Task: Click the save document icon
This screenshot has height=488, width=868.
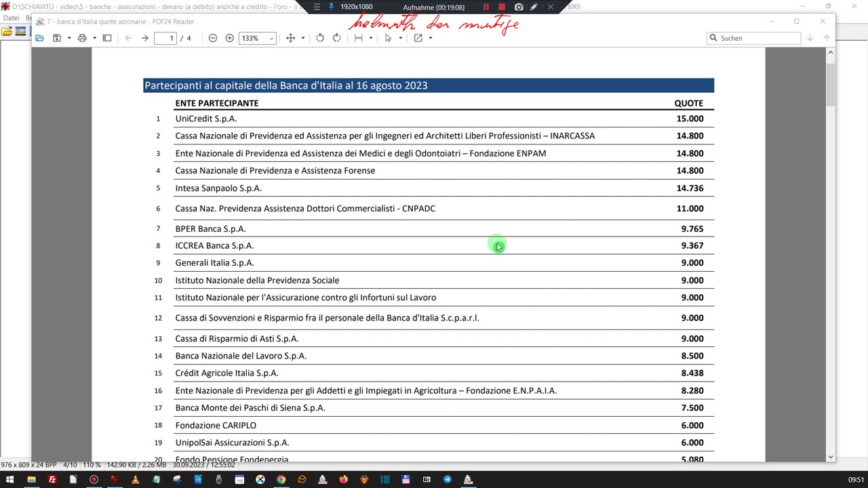Action: coord(57,38)
